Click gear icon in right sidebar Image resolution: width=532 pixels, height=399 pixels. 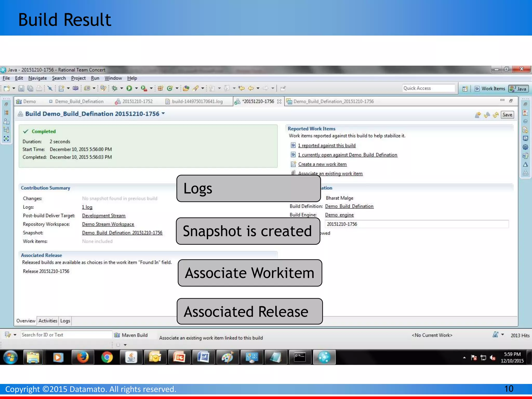click(525, 147)
